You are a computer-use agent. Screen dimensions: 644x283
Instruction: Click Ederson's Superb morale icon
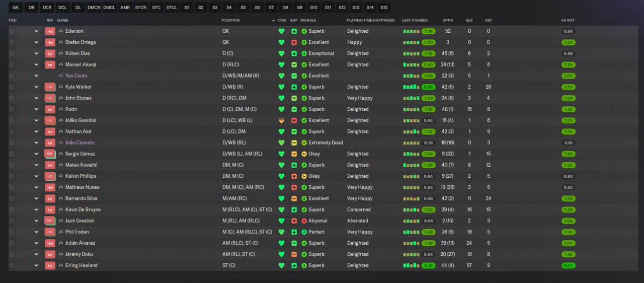click(x=304, y=31)
